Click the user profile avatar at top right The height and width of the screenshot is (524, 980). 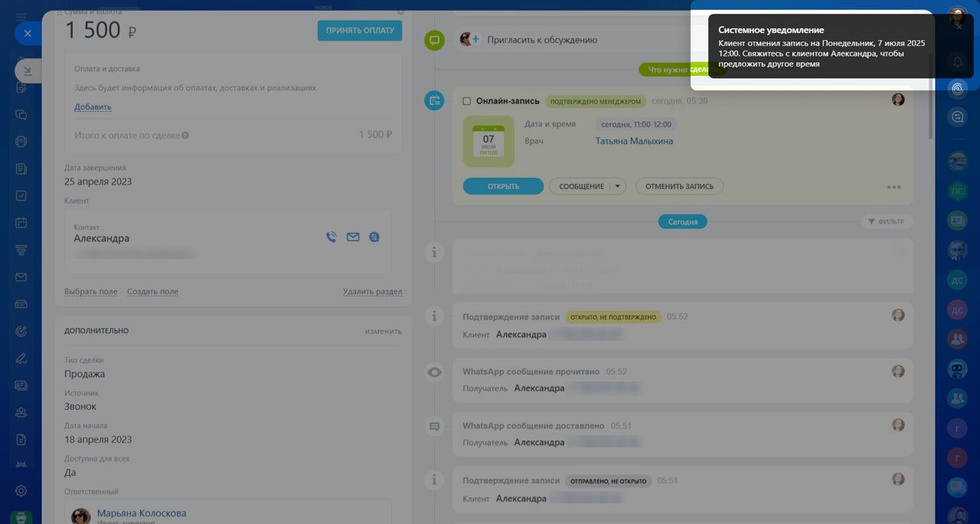pyautogui.click(x=957, y=17)
